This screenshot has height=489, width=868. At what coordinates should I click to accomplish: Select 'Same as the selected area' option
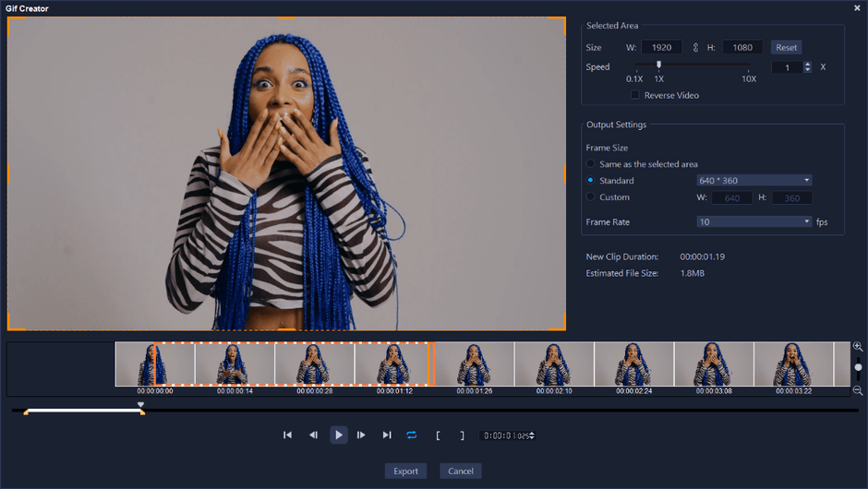click(591, 164)
